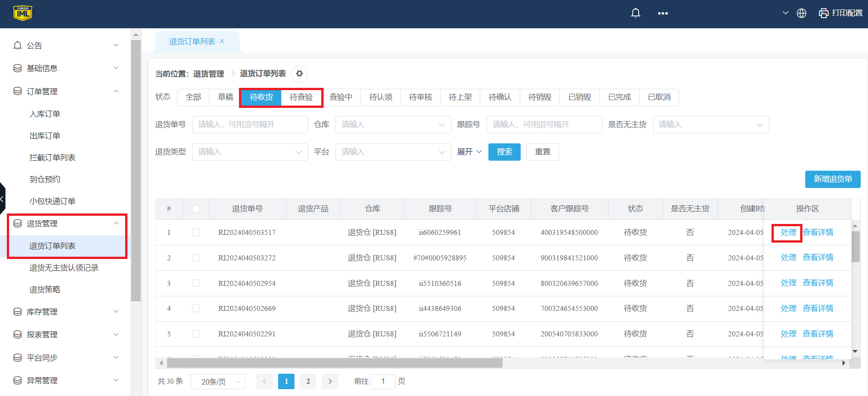Click 处理 for RI2024040502291
The image size is (868, 396).
tap(788, 334)
